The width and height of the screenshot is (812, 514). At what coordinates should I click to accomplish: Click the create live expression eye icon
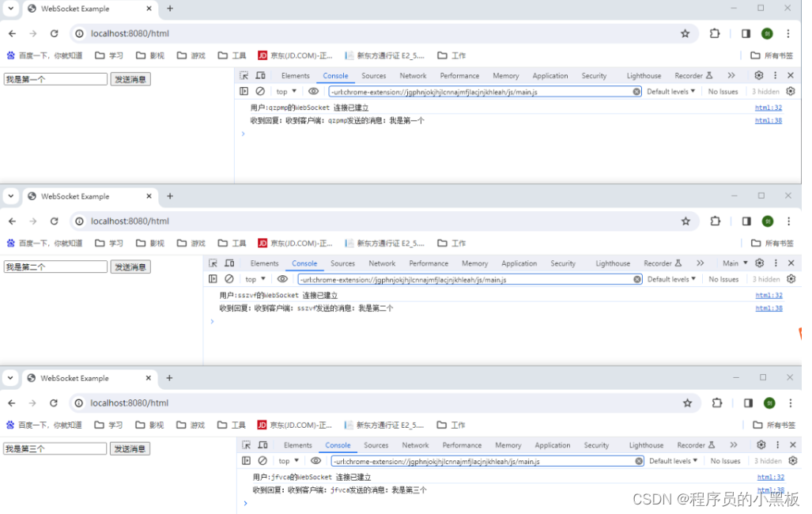pos(314,91)
